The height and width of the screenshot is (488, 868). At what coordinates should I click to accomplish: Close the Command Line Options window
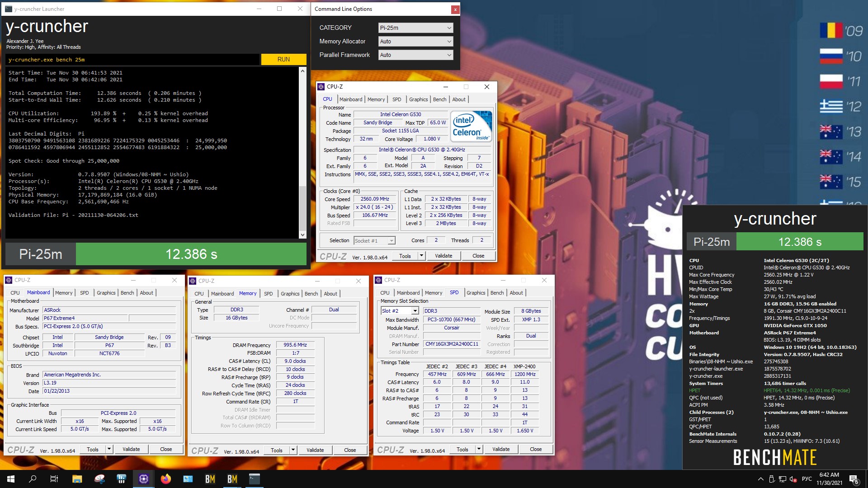click(x=455, y=9)
